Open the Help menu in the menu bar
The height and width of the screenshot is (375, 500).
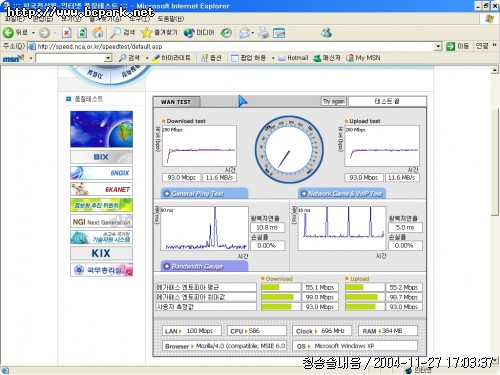tap(170, 19)
